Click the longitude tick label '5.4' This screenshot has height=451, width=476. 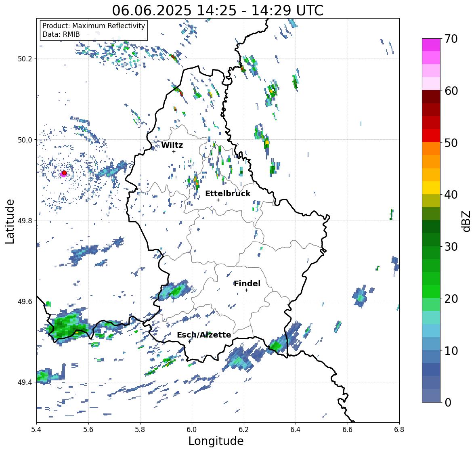[36, 430]
